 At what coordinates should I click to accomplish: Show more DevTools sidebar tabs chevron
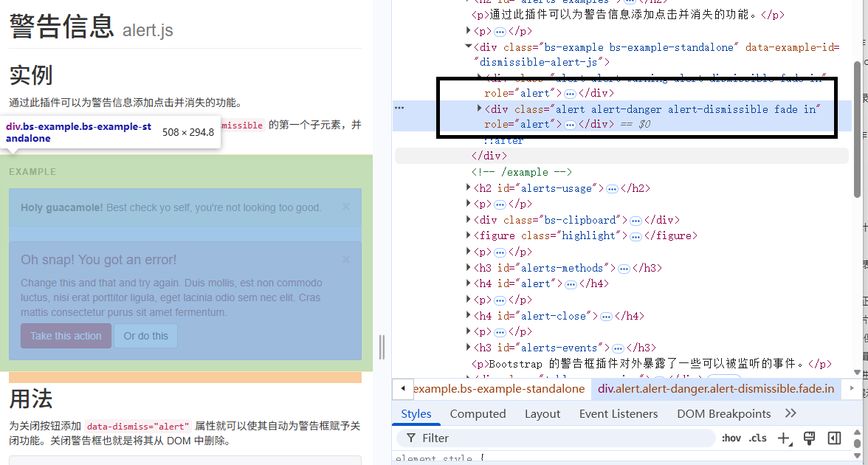point(790,413)
